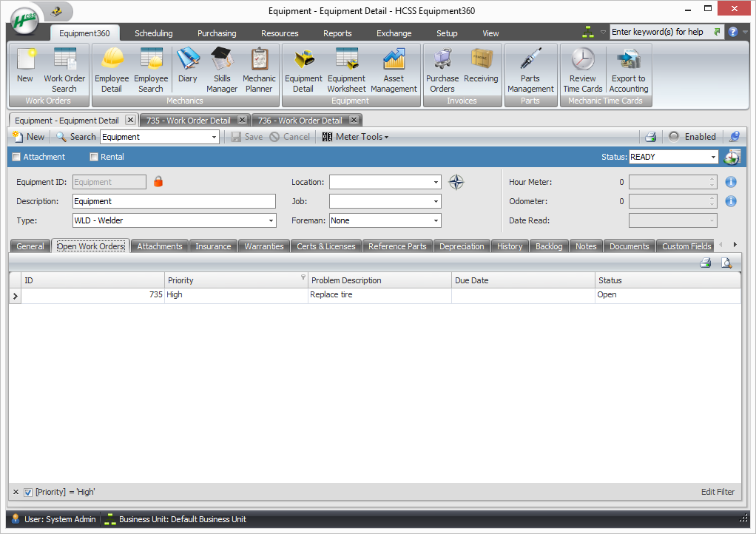Click Export to Accounting icon
This screenshot has height=534, width=756.
click(x=628, y=70)
